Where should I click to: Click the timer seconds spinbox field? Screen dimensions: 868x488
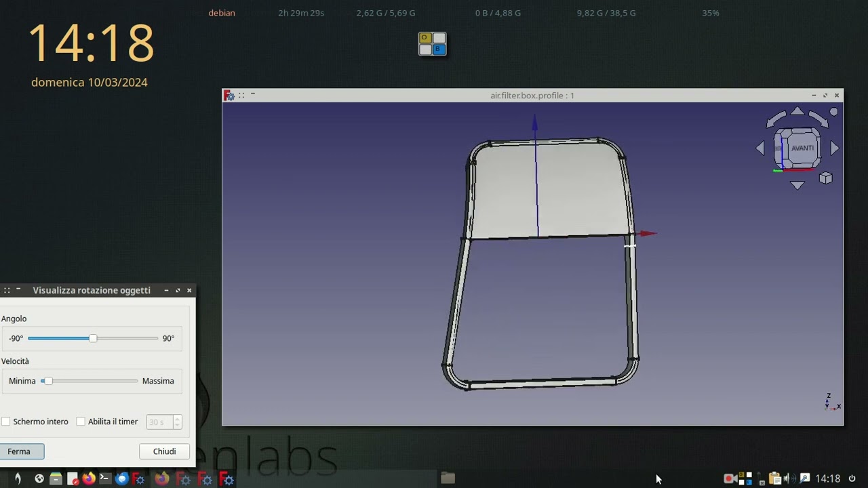point(159,422)
